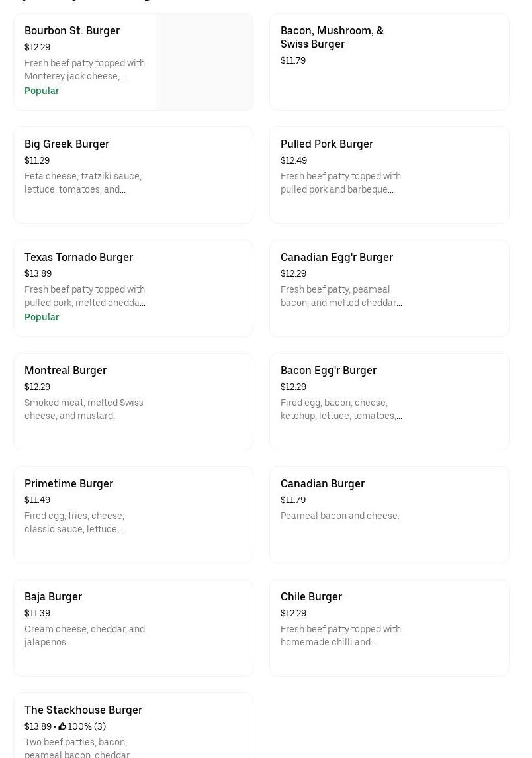Open the Chile Burger menu item

point(389,628)
